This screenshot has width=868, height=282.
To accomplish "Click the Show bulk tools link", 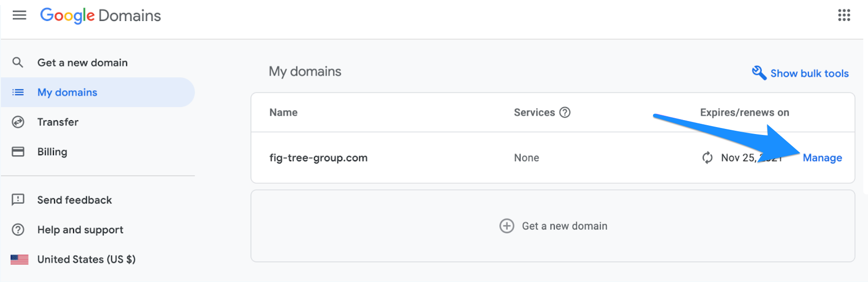I will tap(809, 73).
